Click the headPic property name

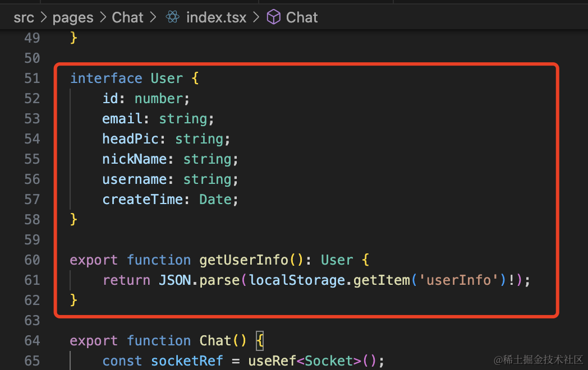pos(134,139)
